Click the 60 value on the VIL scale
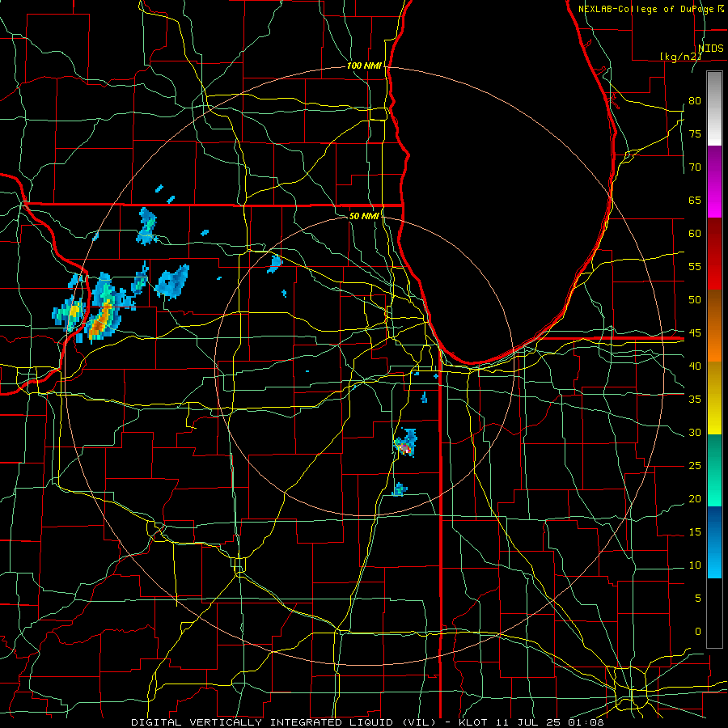The width and height of the screenshot is (728, 728). click(695, 234)
